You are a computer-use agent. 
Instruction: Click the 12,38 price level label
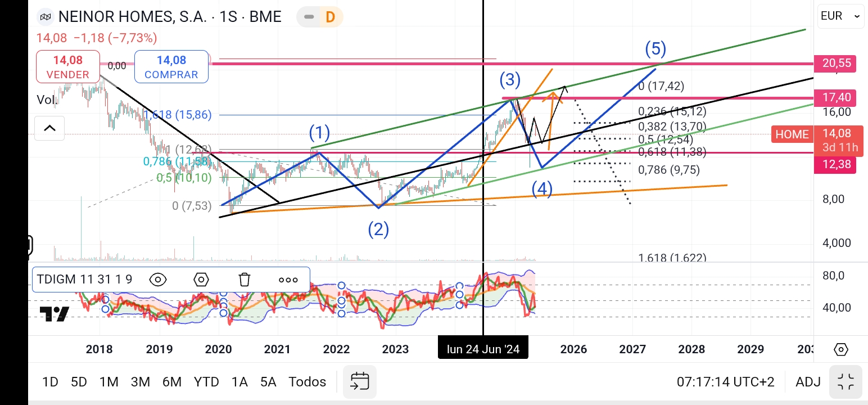[x=835, y=165]
